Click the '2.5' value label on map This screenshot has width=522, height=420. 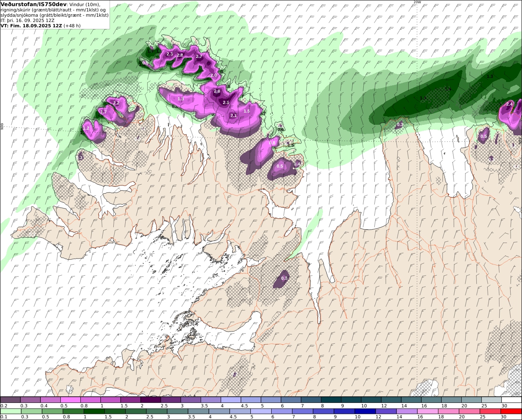[x=226, y=102]
